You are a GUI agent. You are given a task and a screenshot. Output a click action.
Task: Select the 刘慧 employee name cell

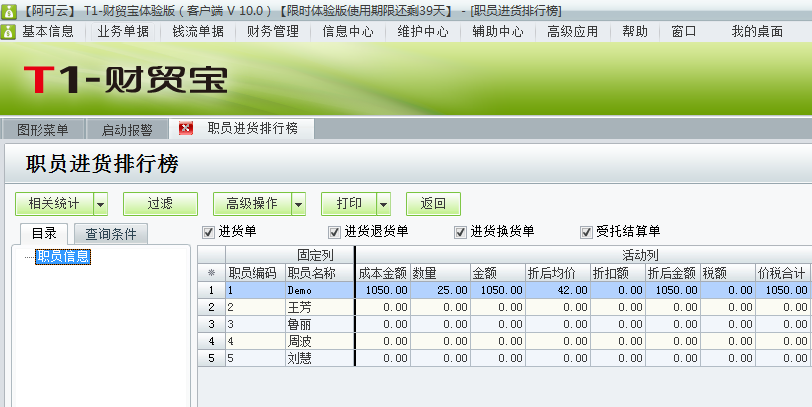(x=320, y=358)
